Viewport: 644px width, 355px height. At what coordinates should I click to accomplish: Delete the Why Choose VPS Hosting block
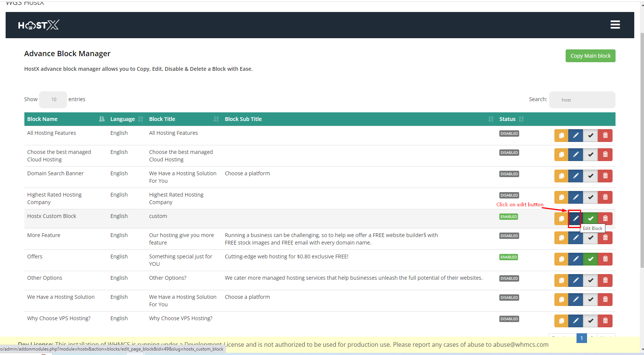[x=605, y=321]
